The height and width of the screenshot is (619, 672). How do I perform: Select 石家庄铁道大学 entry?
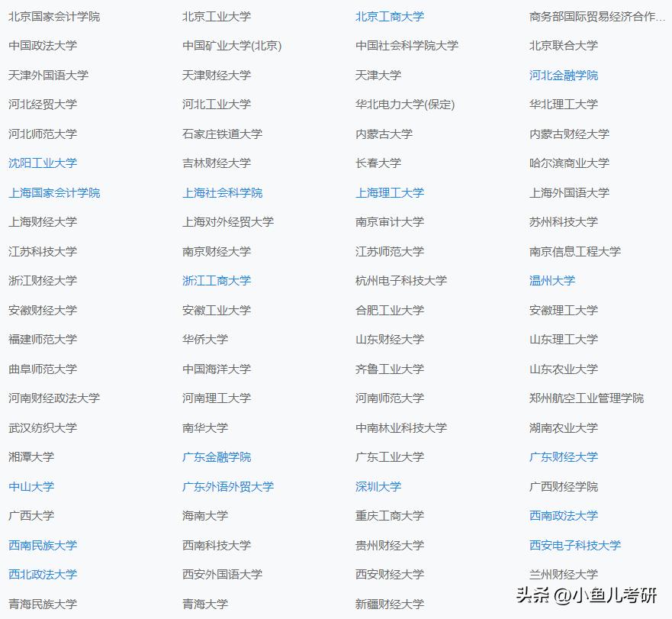[223, 134]
